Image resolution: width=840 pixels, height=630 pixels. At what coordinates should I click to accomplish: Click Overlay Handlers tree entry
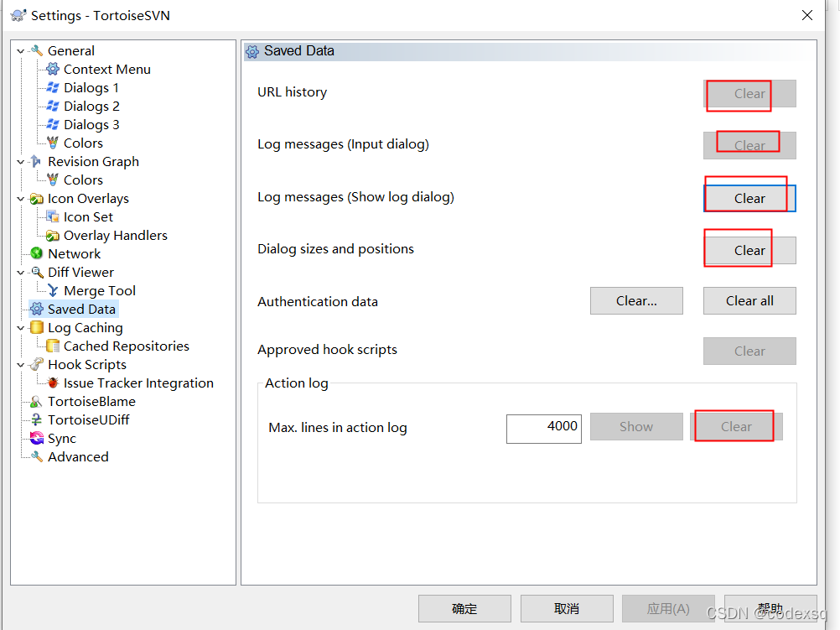tap(115, 236)
